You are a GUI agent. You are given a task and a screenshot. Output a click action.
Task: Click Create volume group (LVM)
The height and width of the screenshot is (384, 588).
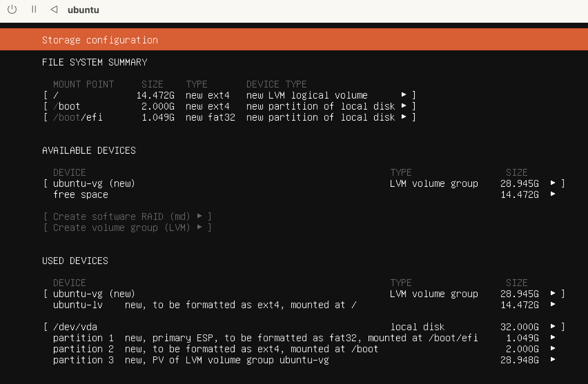128,227
